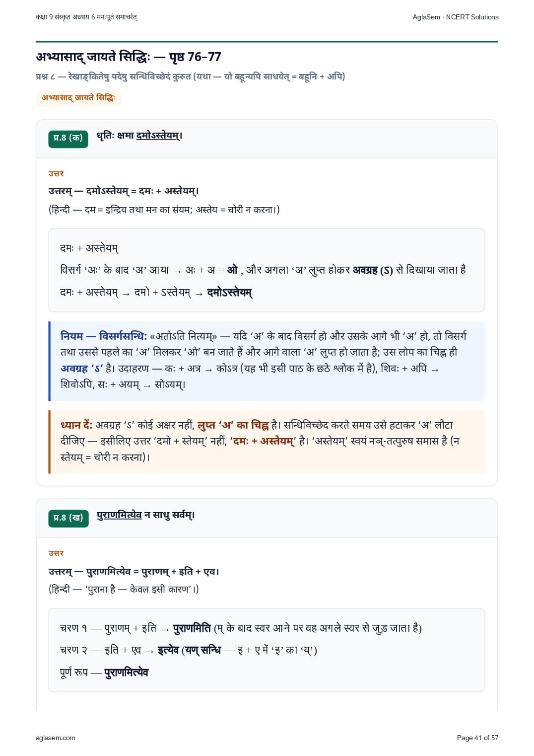Click the पूर्ण रूप — पुराणमित्येव line
534x756 pixels.
tap(104, 673)
